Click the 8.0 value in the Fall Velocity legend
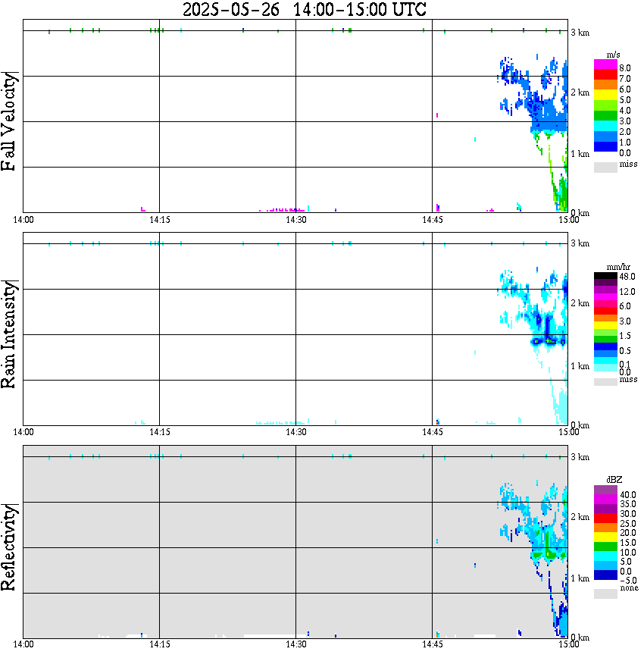 point(625,68)
